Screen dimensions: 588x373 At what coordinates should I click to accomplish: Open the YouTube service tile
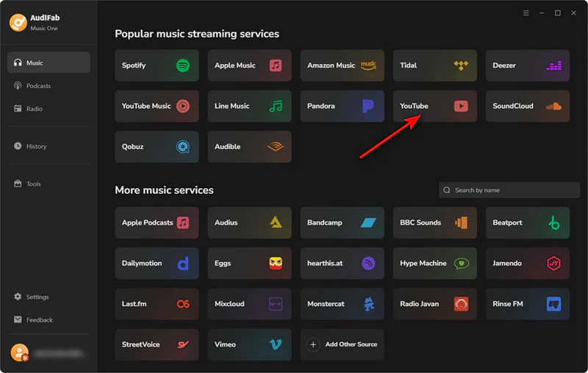click(x=434, y=106)
